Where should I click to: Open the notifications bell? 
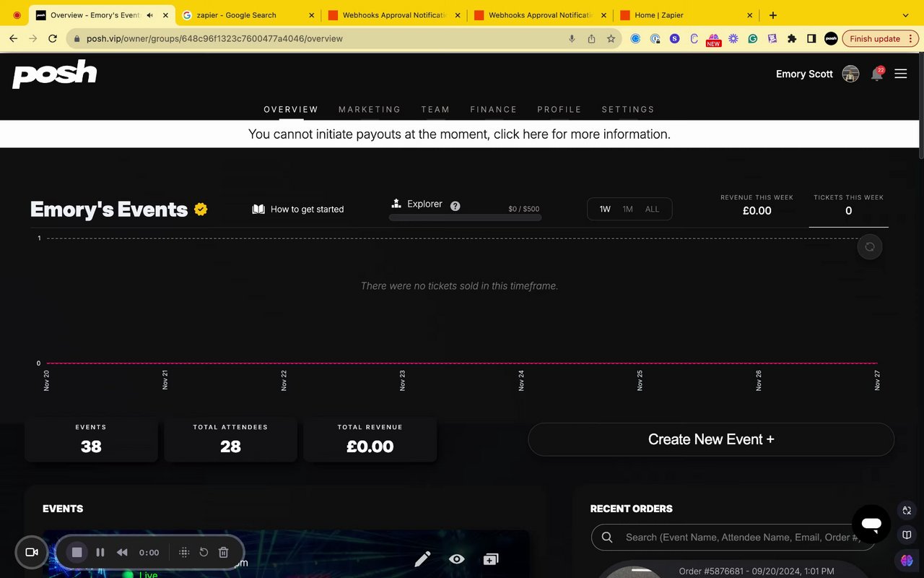[877, 74]
